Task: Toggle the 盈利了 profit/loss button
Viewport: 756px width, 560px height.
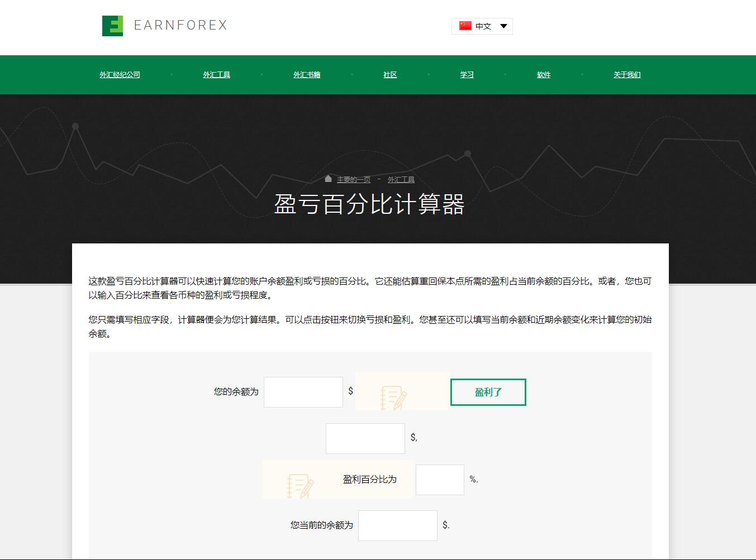Action: (488, 392)
